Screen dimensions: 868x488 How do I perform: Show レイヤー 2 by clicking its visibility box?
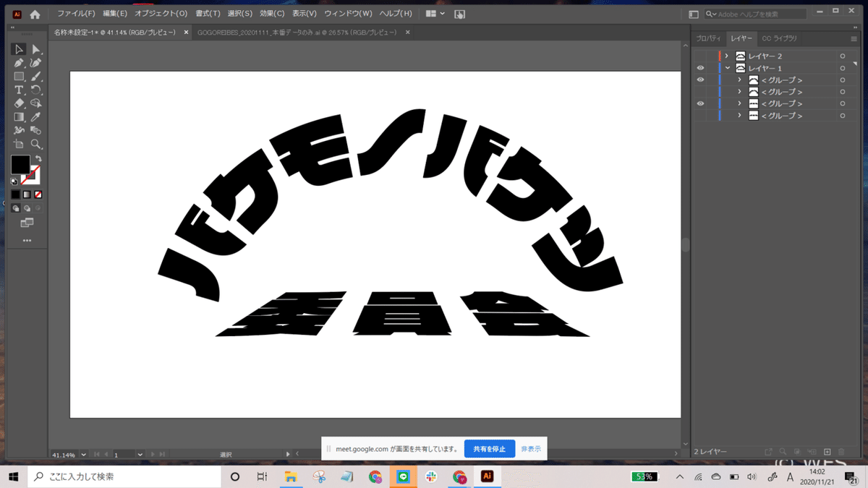[x=700, y=56]
